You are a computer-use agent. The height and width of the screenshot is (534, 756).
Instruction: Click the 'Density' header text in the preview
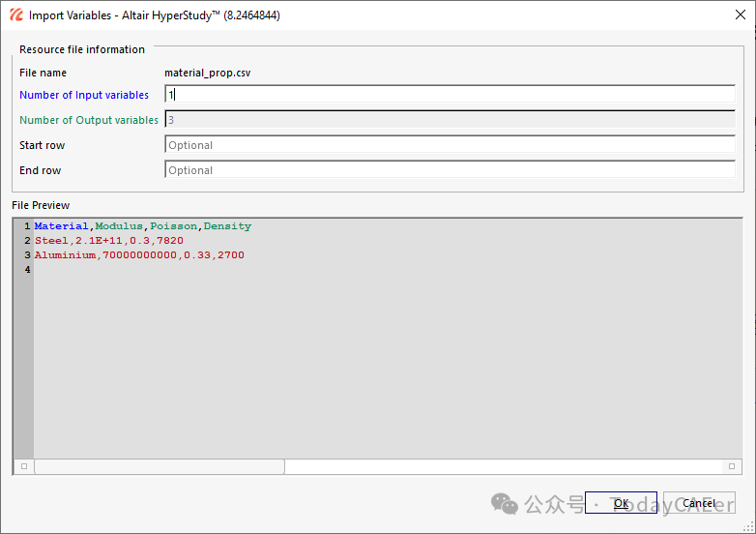tap(227, 226)
